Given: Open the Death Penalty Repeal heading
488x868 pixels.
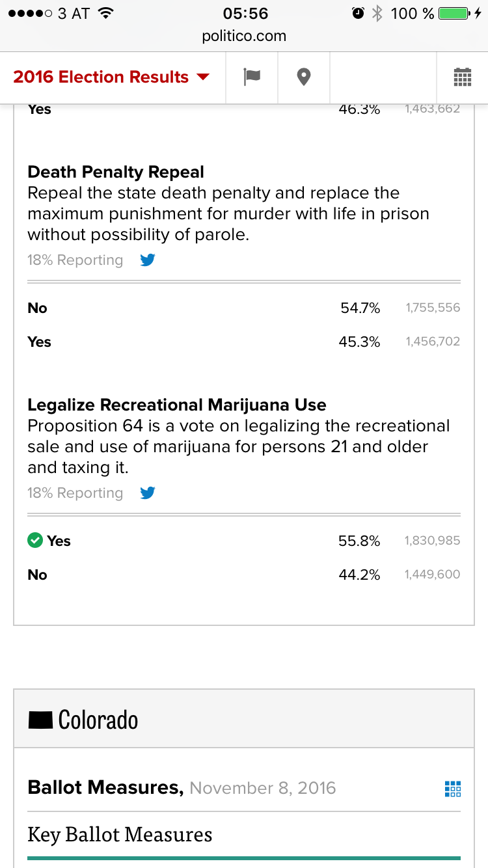Looking at the screenshot, I should pos(116,172).
